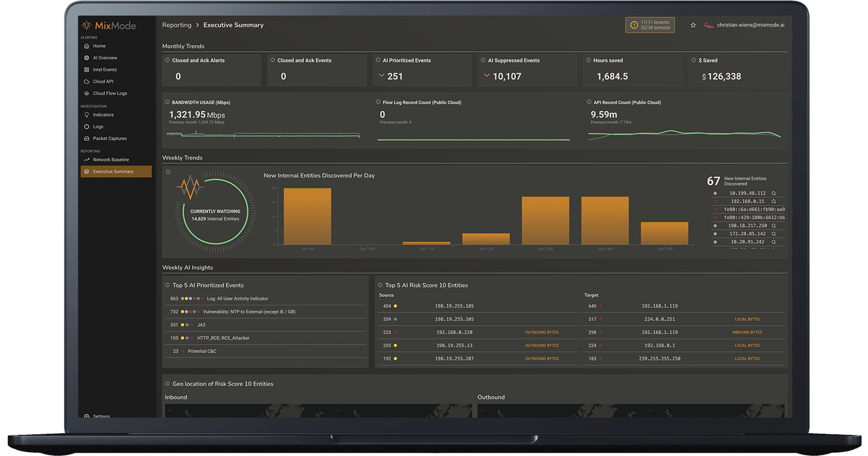
Task: Open the Indicators page
Action: [x=103, y=115]
